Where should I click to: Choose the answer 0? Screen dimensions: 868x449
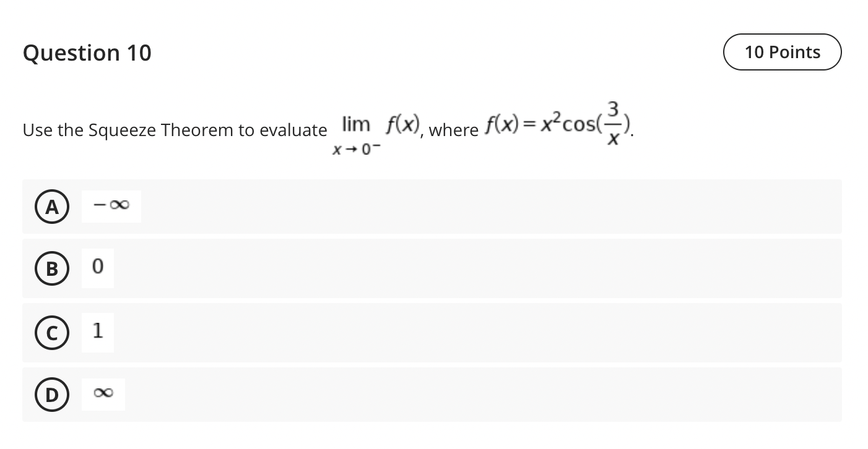point(97,267)
